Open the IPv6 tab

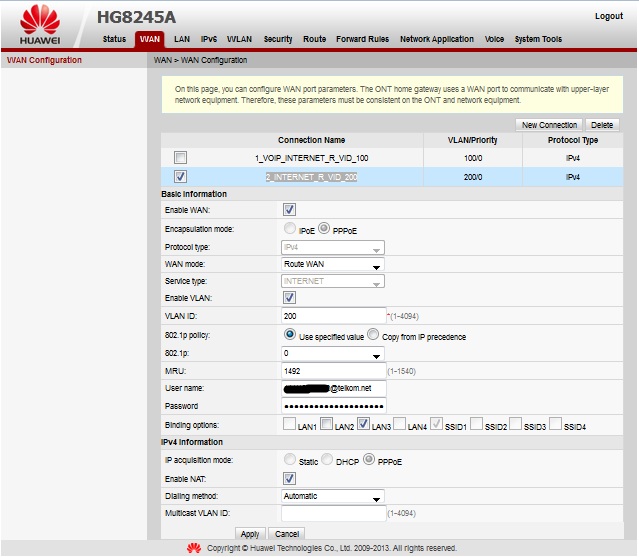point(209,39)
